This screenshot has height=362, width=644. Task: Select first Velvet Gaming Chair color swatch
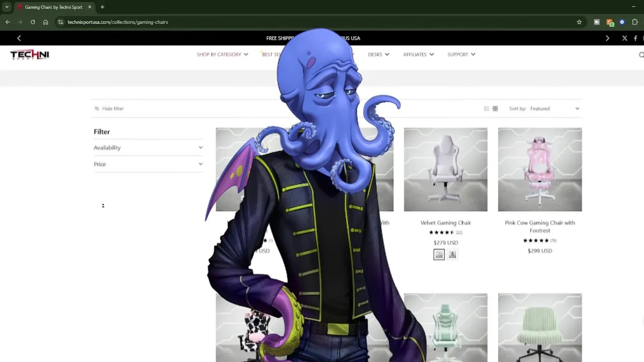(x=439, y=255)
